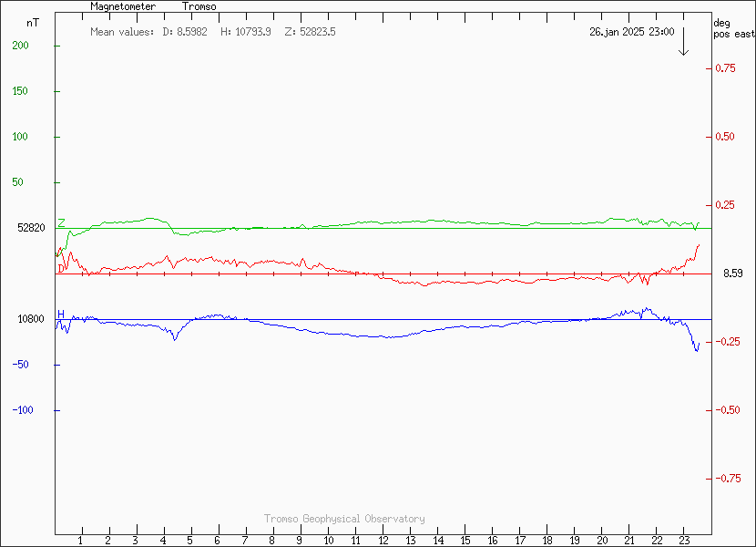Viewport: 756px width, 547px height.
Task: Click the 52820 Z baseline label
Action: [x=31, y=228]
